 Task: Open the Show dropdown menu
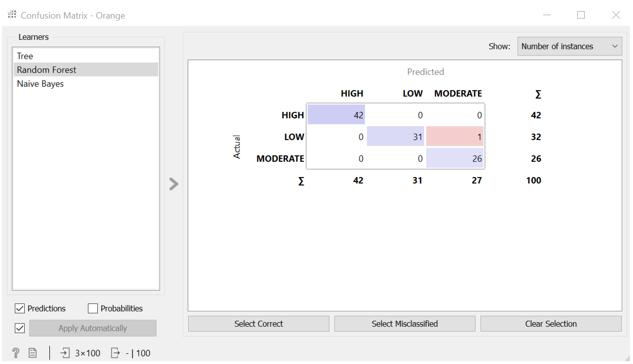pyautogui.click(x=569, y=46)
